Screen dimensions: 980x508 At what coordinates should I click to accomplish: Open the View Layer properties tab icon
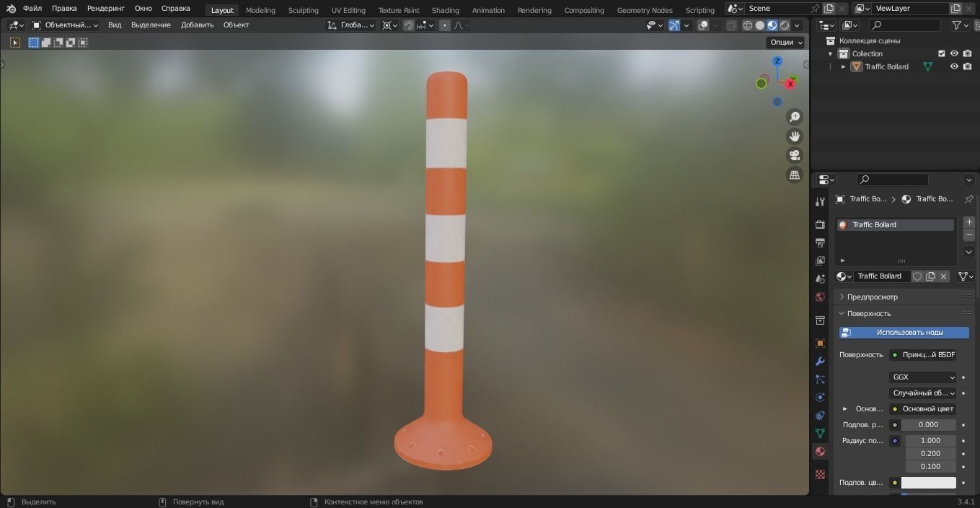click(820, 261)
